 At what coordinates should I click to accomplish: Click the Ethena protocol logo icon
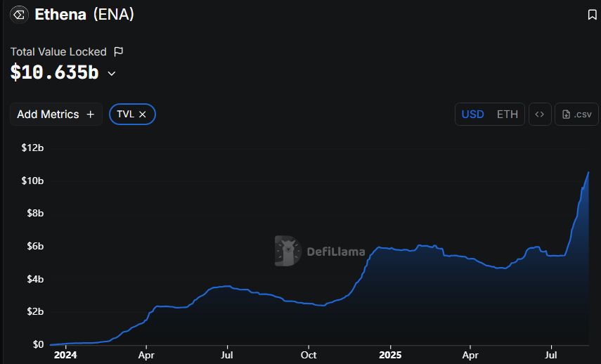[19, 15]
